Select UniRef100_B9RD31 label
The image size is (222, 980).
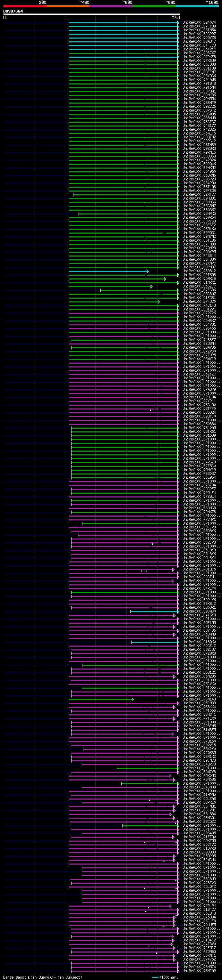tap(199, 233)
